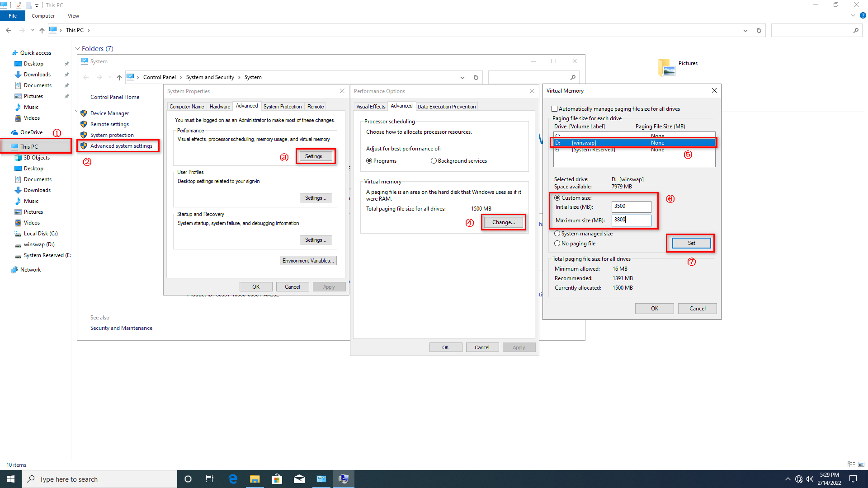868x488 pixels.
Task: Open Microsoft Store from the taskbar
Action: click(x=277, y=479)
